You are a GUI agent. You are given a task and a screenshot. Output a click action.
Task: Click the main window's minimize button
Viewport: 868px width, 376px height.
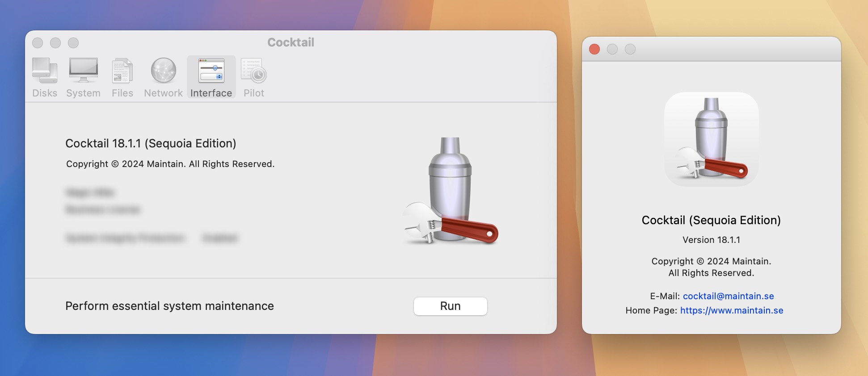(x=55, y=43)
